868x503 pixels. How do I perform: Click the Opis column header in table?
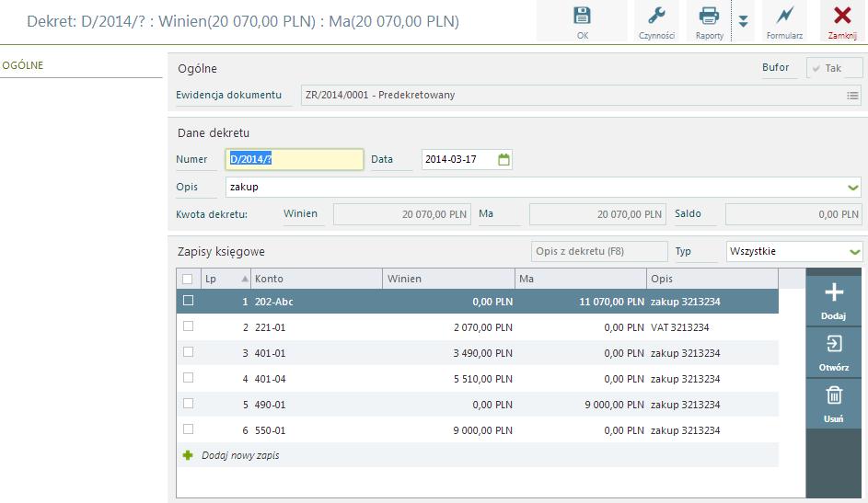tap(712, 280)
